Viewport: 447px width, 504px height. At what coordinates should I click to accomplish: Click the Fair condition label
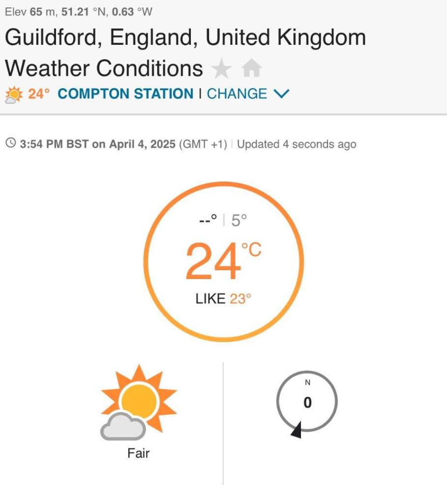click(x=138, y=453)
